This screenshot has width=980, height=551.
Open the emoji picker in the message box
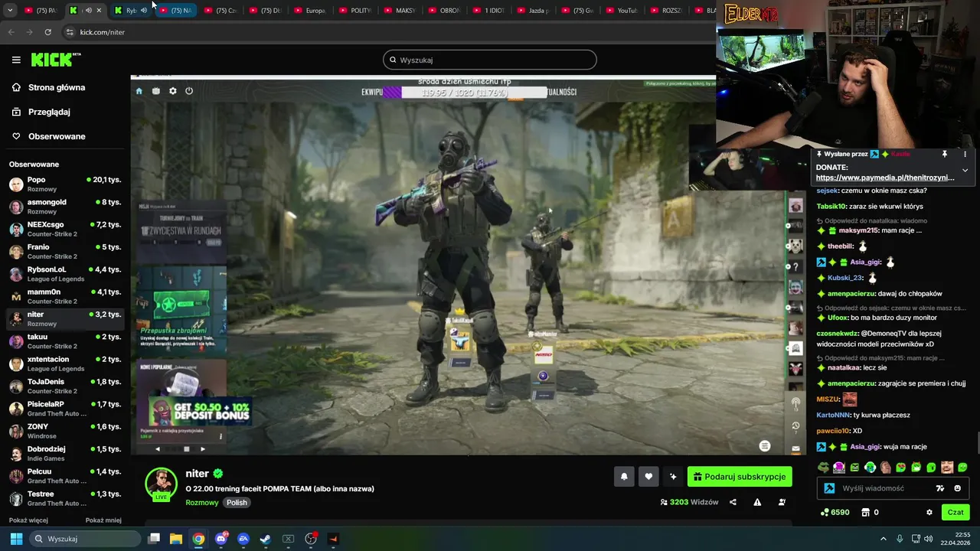[x=958, y=488]
